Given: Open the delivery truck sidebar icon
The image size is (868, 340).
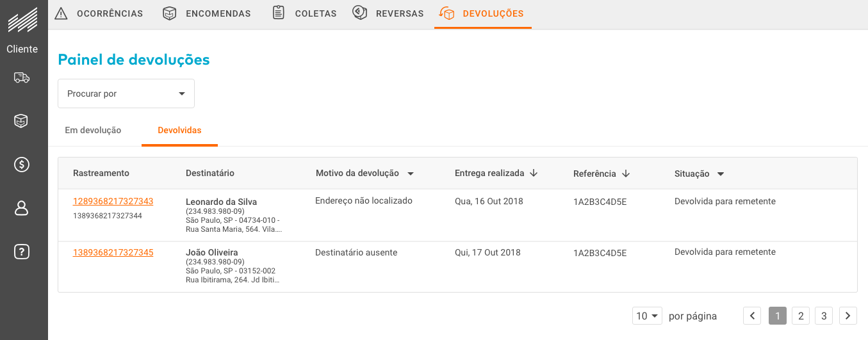Looking at the screenshot, I should [x=22, y=78].
